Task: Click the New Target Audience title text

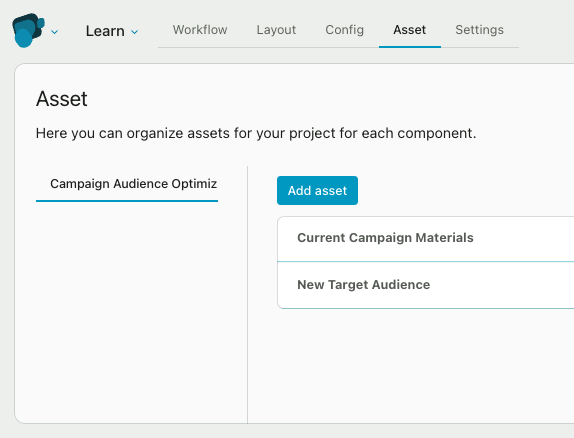Action: coord(364,285)
